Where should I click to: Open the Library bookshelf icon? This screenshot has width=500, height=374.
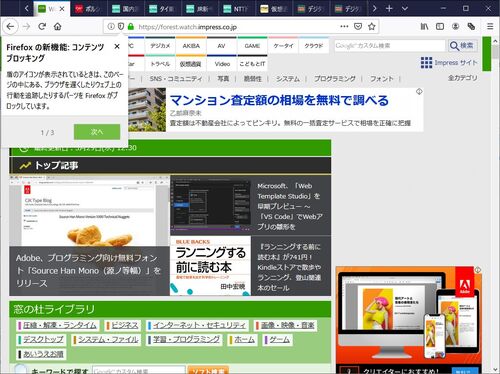pyautogui.click(x=424, y=26)
